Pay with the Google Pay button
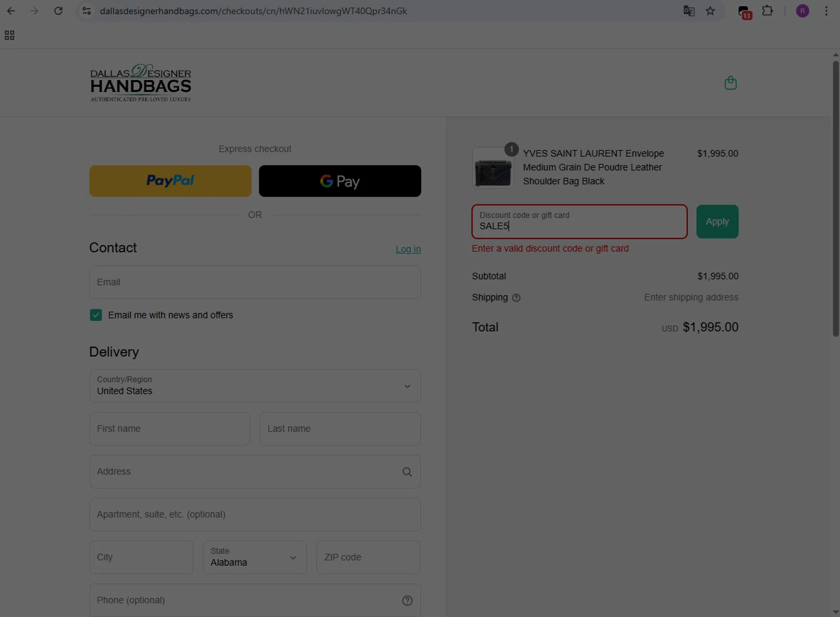The image size is (840, 617). (x=340, y=181)
